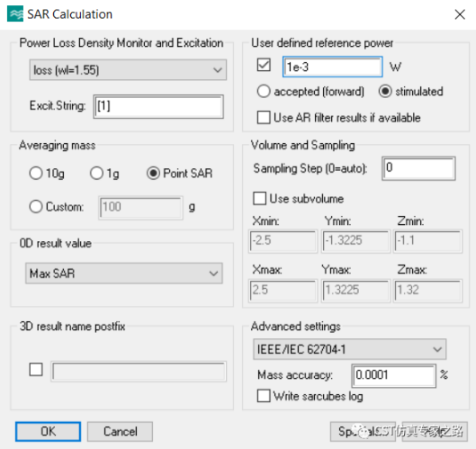Close the SAR Calculation dialog
The height and width of the screenshot is (449, 476).
pyautogui.click(x=460, y=14)
